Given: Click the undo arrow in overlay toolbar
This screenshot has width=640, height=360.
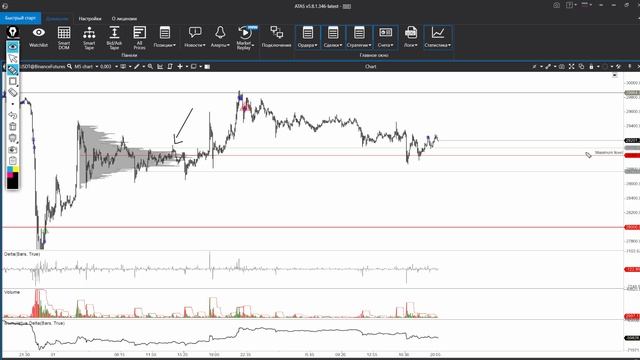Looking at the screenshot, I should coord(13,116).
